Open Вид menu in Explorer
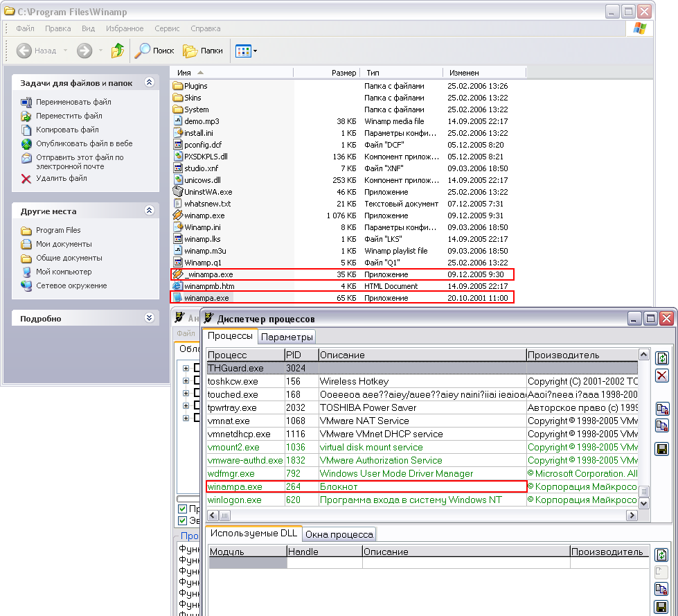Image resolution: width=678 pixels, height=616 pixels. click(88, 28)
